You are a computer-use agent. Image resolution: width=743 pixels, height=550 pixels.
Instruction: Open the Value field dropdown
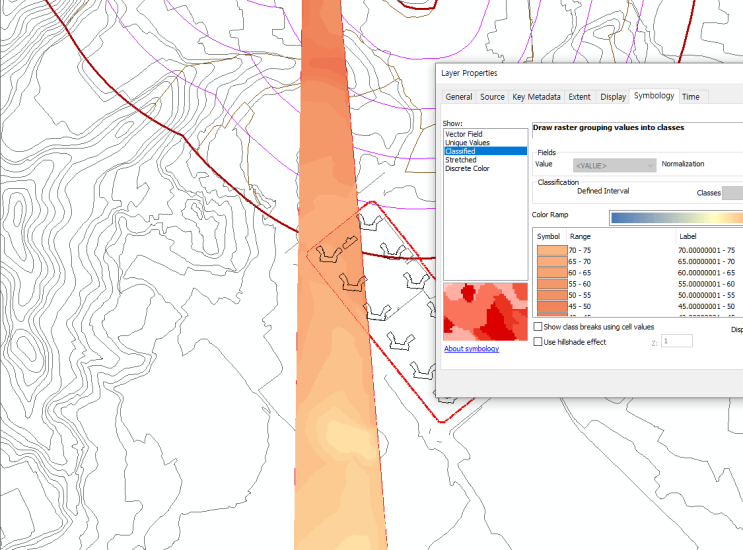tap(614, 165)
